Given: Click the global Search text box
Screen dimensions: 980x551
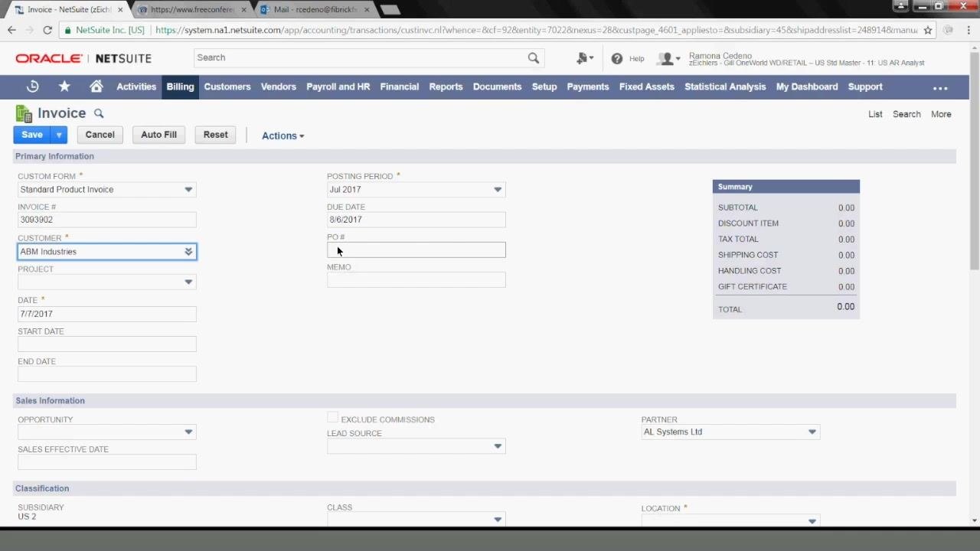Looking at the screenshot, I should tap(360, 57).
